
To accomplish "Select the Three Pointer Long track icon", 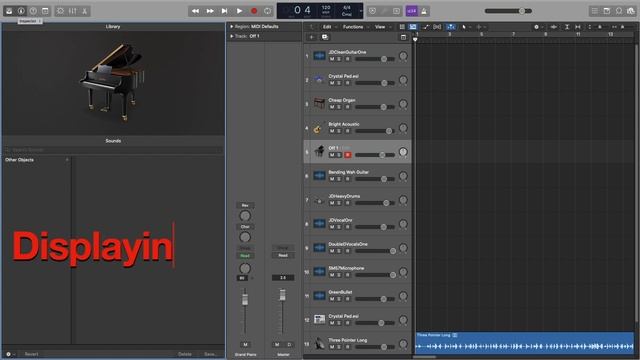I will (319, 344).
